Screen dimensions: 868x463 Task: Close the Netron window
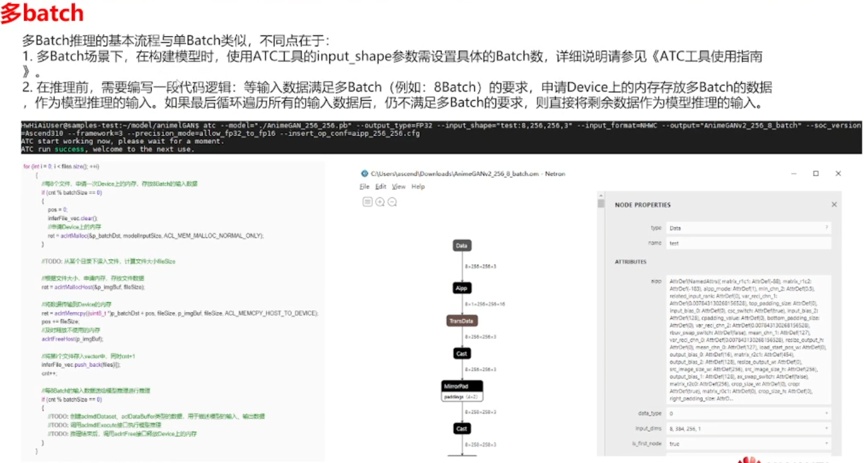tap(838, 173)
